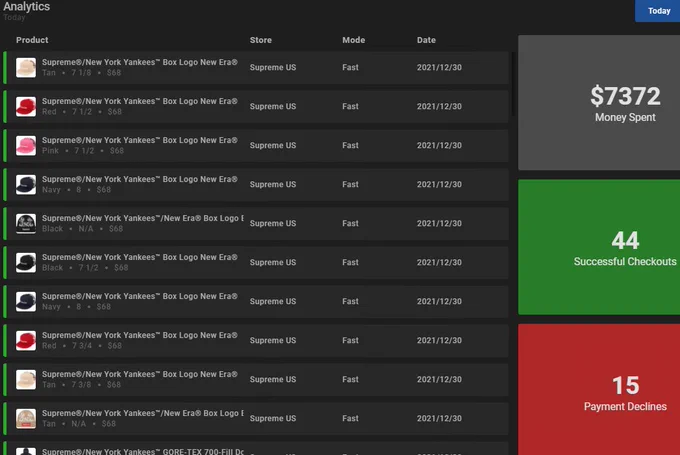
Task: Click 'Tan • N/A • $68' details
Action: click(79, 424)
